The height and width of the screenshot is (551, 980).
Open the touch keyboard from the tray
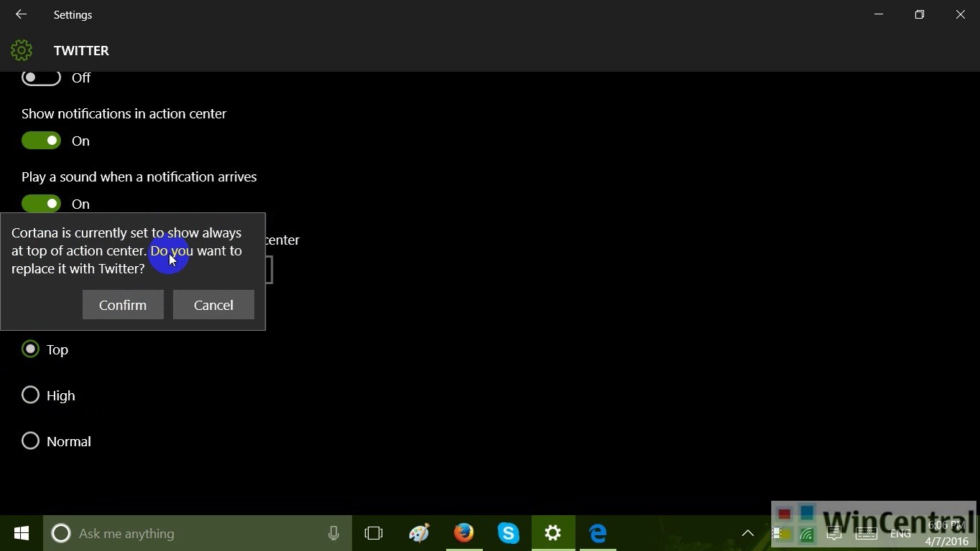point(866,533)
